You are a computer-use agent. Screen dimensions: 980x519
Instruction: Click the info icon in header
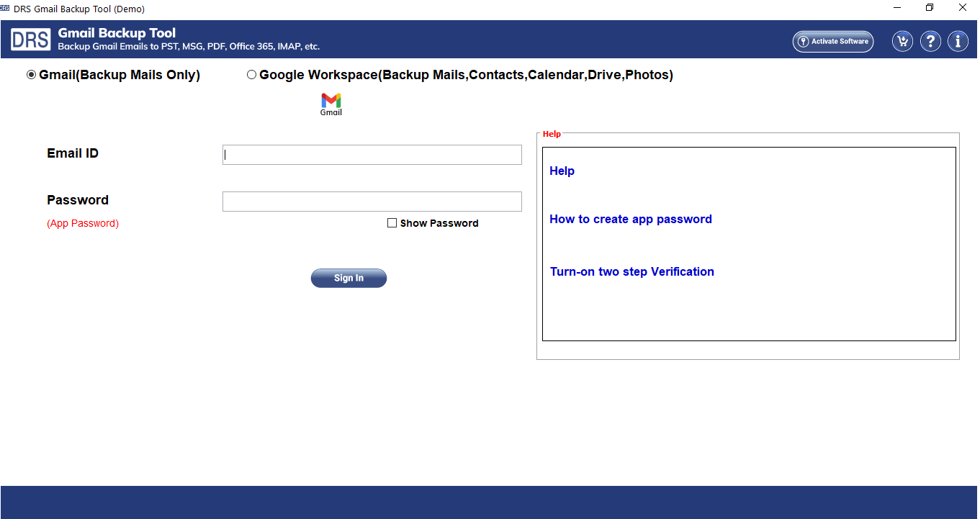pyautogui.click(x=958, y=41)
